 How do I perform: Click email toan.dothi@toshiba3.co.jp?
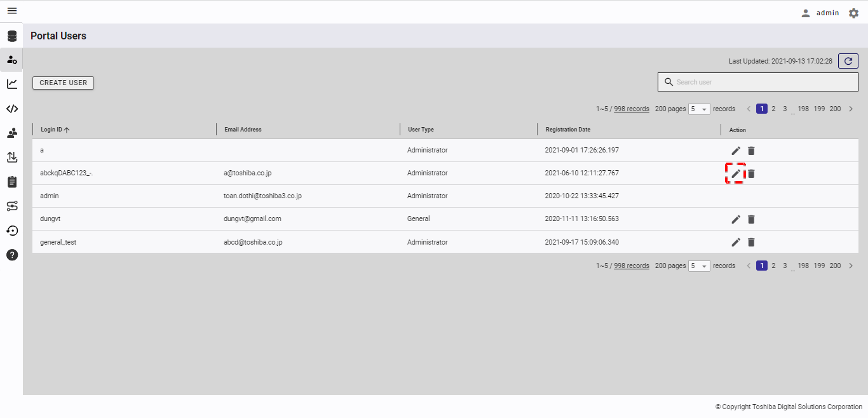coord(262,196)
